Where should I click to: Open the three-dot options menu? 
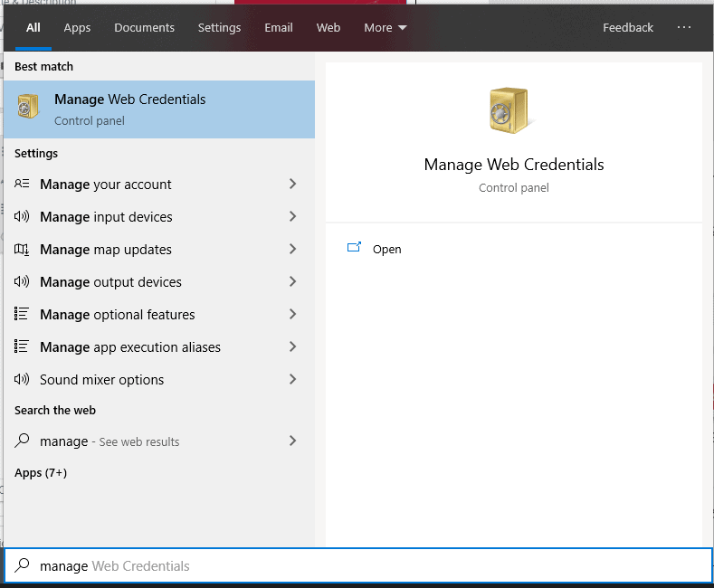[x=684, y=27]
